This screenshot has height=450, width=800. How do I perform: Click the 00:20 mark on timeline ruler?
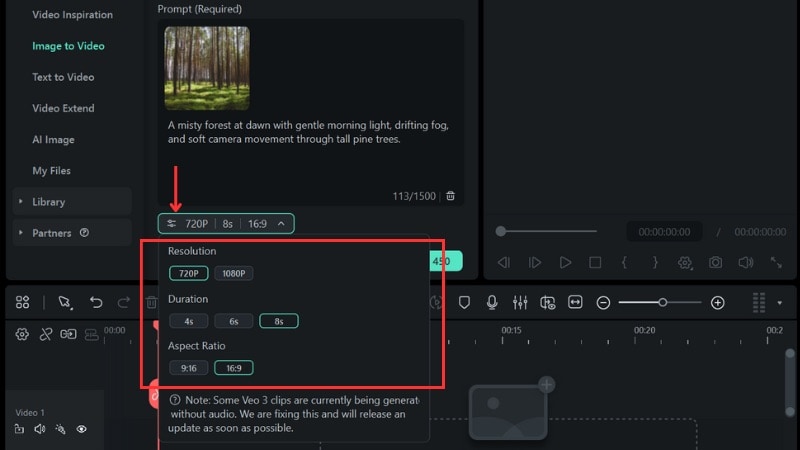coord(644,330)
